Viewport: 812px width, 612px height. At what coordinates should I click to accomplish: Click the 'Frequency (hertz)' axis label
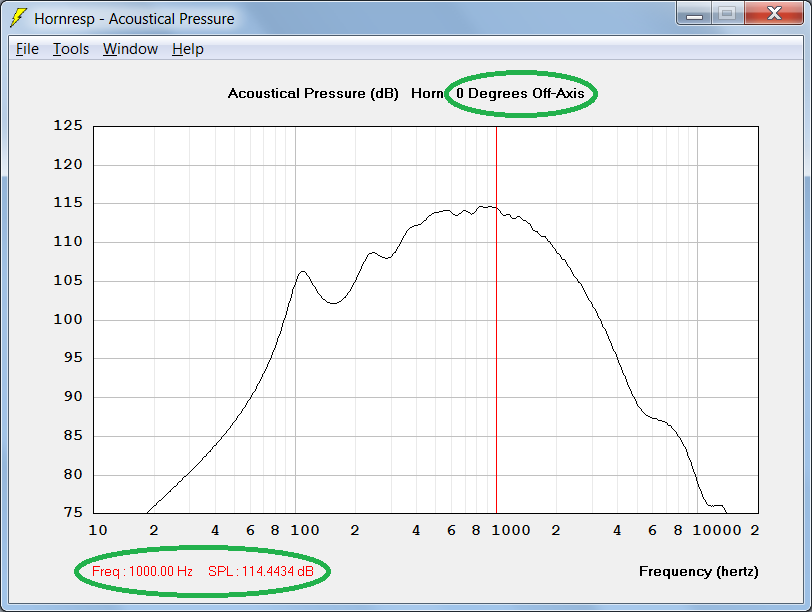tap(698, 571)
